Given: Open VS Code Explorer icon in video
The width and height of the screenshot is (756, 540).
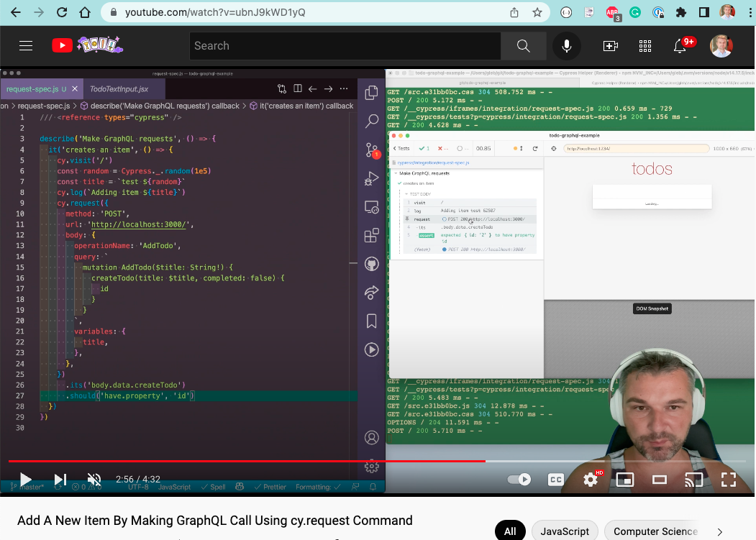Looking at the screenshot, I should [x=371, y=93].
